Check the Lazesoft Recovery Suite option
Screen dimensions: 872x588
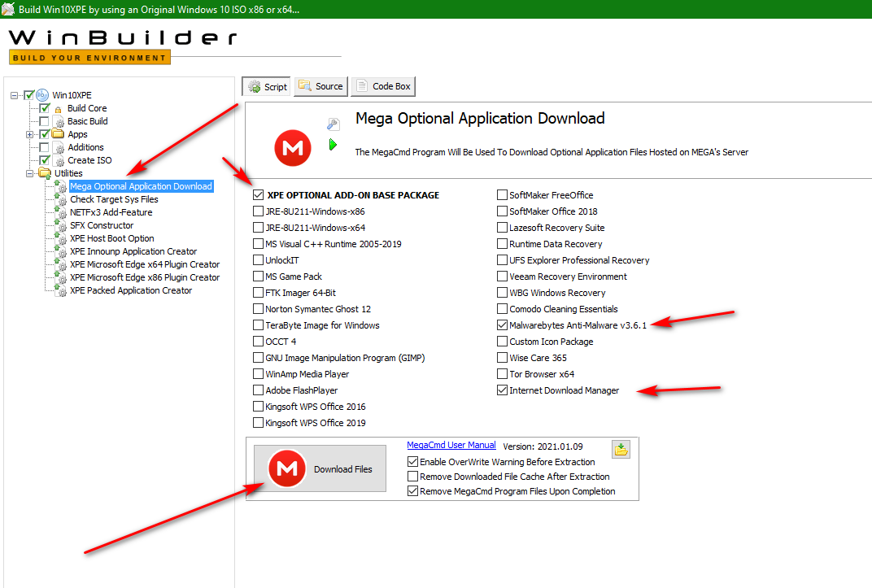502,228
